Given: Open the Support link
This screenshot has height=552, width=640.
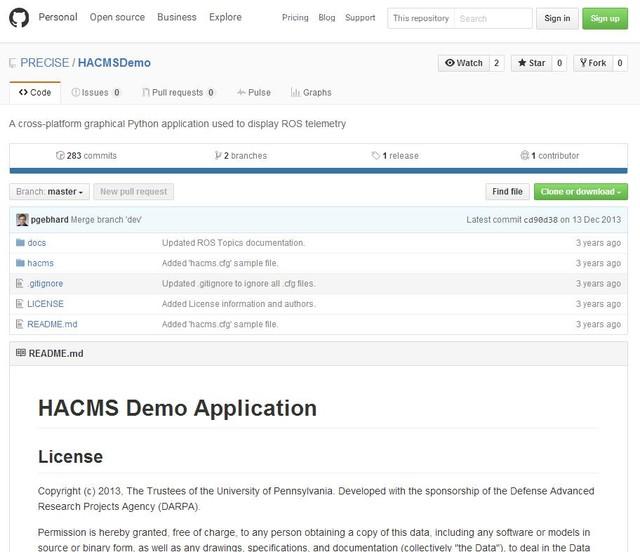Looking at the screenshot, I should tap(360, 18).
